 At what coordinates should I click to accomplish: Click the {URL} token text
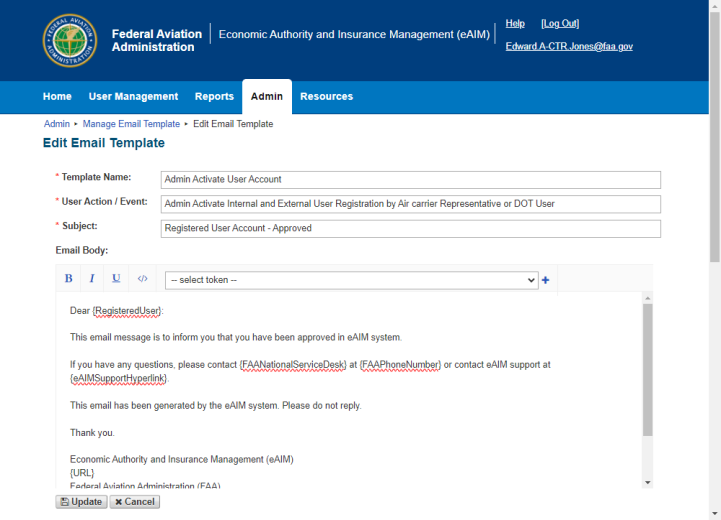tap(82, 473)
